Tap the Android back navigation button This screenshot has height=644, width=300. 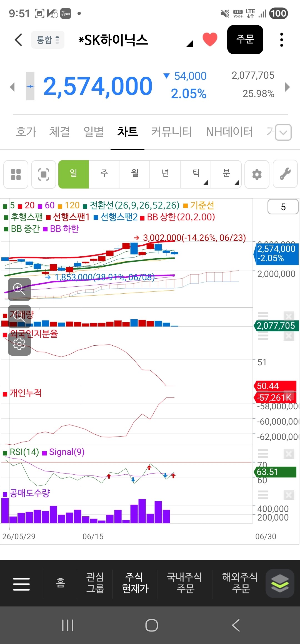tap(236, 625)
